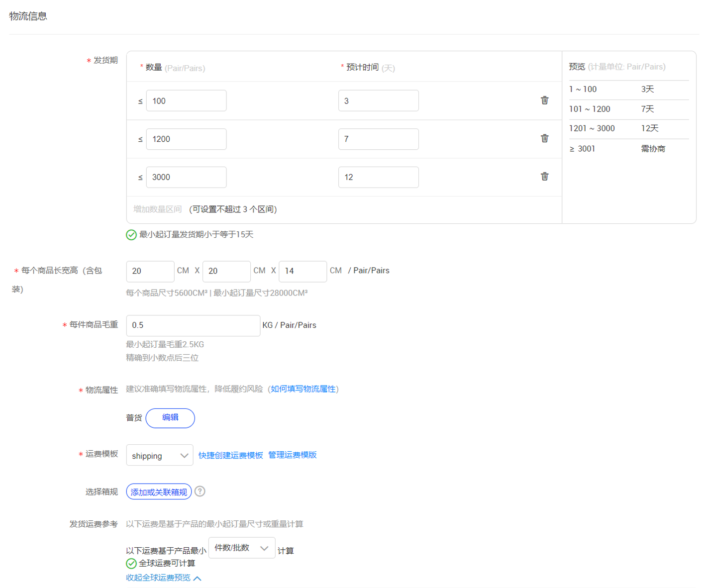Focus the quantity field containing 100
The width and height of the screenshot is (704, 588).
click(x=186, y=101)
